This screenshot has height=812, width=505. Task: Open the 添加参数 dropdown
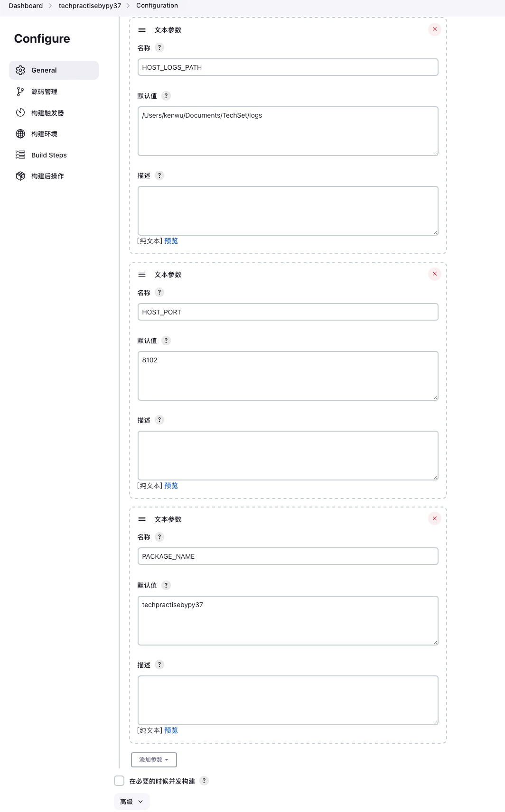[154, 760]
